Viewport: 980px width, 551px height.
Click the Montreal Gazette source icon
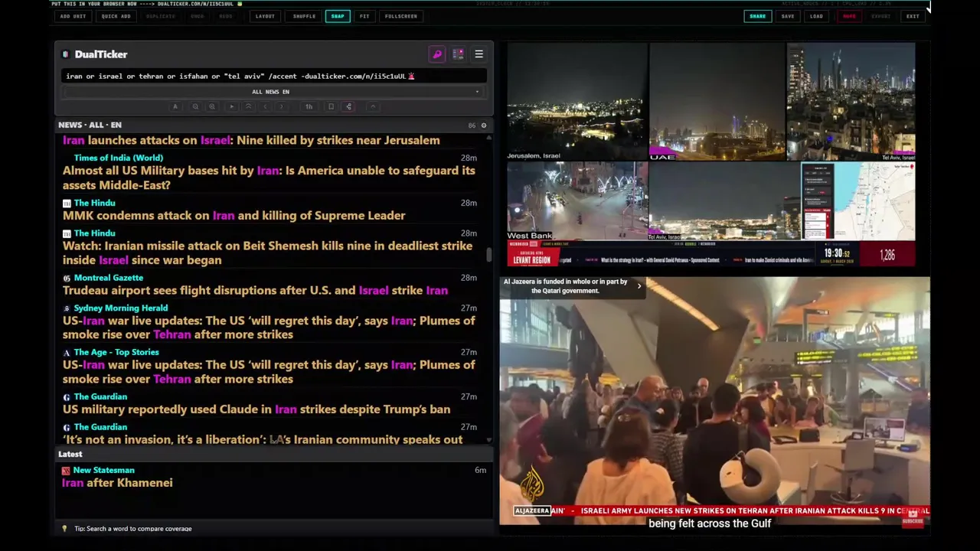coord(67,278)
